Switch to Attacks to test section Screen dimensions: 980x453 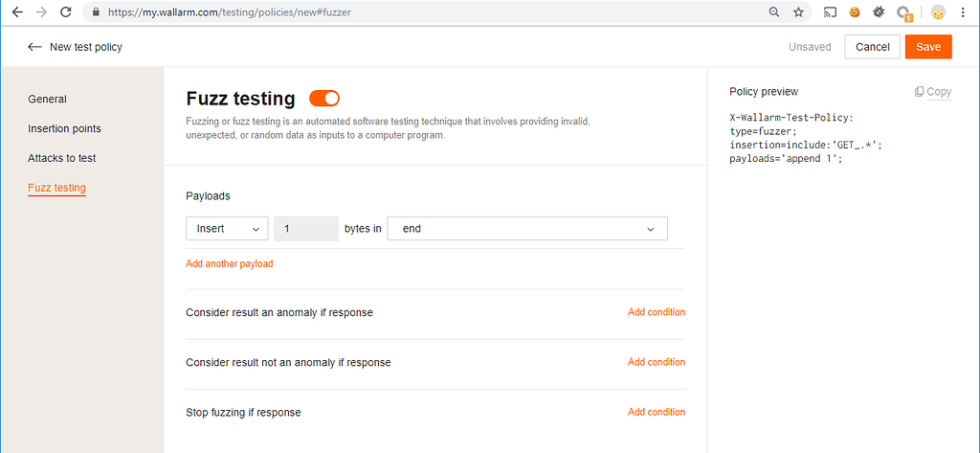click(x=62, y=158)
